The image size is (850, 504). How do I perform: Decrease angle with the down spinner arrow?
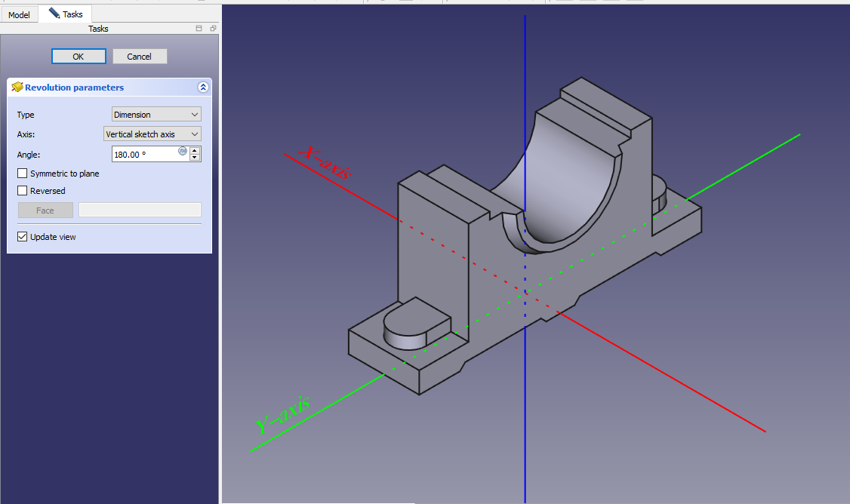[x=196, y=158]
